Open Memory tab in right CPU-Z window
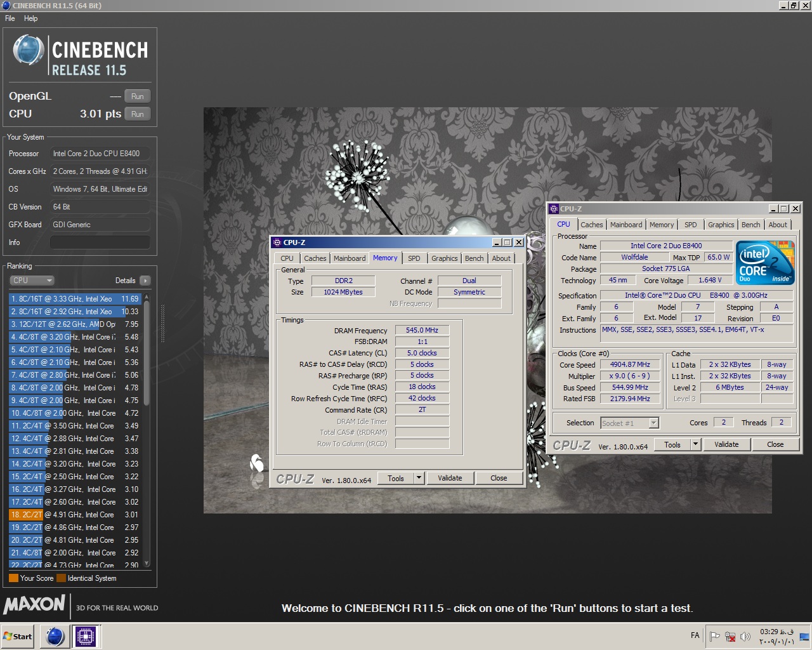Screen dimensions: 812x650 point(662,225)
